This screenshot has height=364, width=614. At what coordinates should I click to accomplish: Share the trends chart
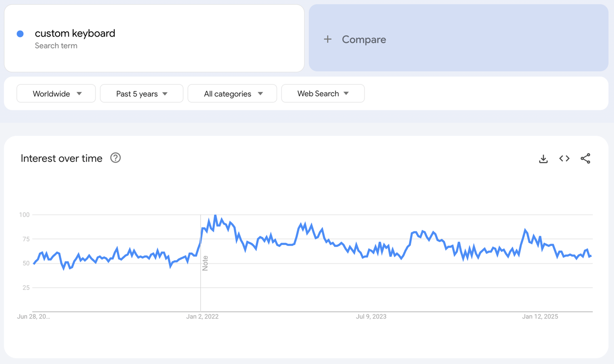click(586, 158)
